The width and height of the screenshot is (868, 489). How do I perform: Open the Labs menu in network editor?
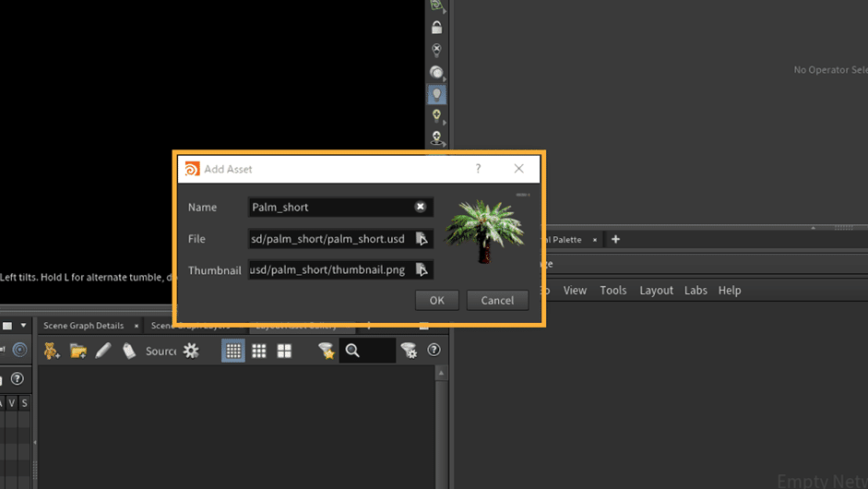(x=696, y=291)
